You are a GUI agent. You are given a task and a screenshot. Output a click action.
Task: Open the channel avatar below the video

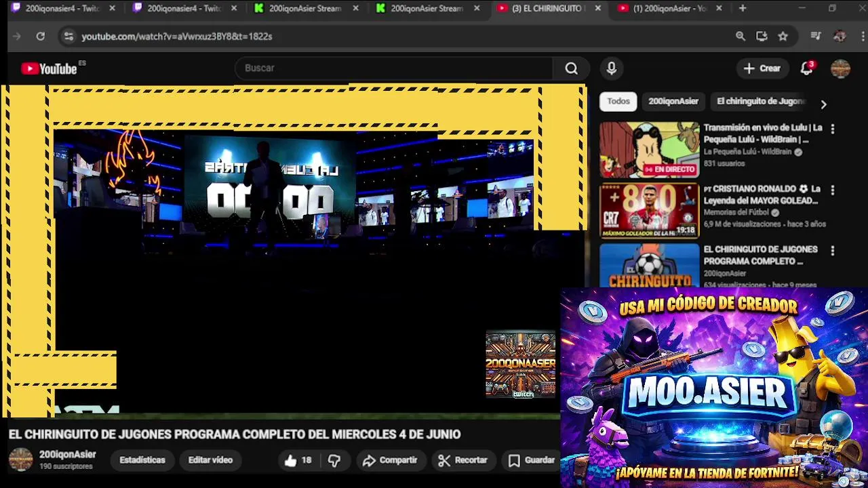tap(20, 460)
